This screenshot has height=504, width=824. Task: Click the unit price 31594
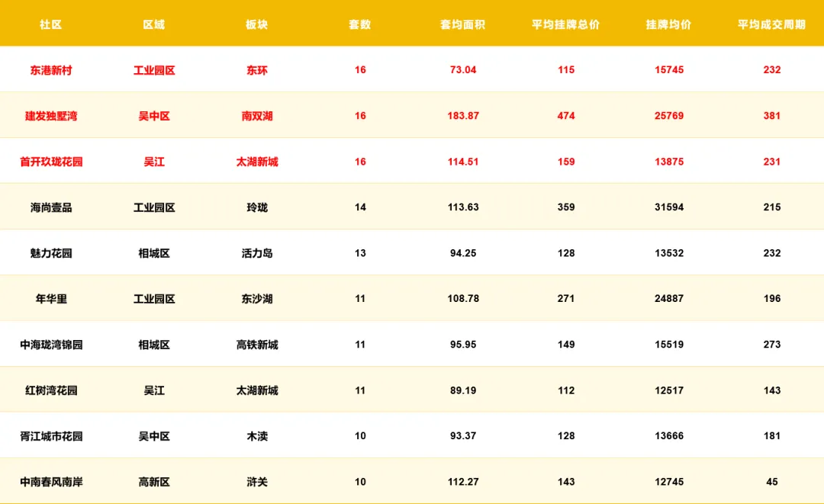[669, 207]
